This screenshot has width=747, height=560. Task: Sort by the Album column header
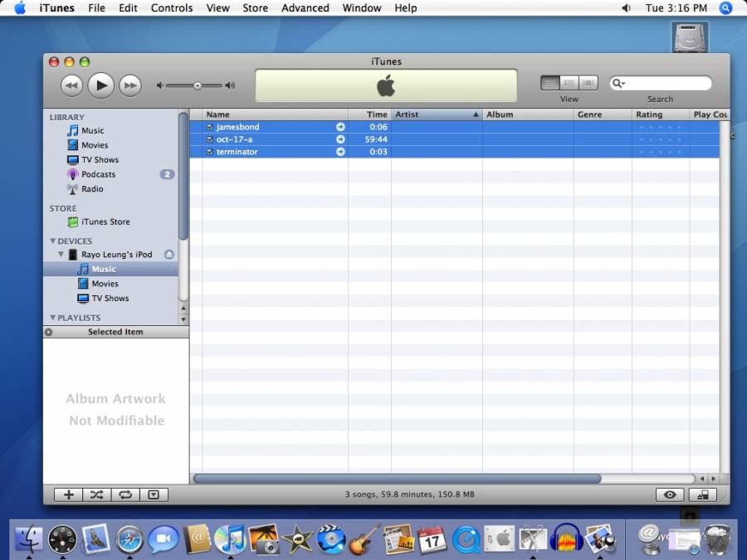click(x=529, y=114)
